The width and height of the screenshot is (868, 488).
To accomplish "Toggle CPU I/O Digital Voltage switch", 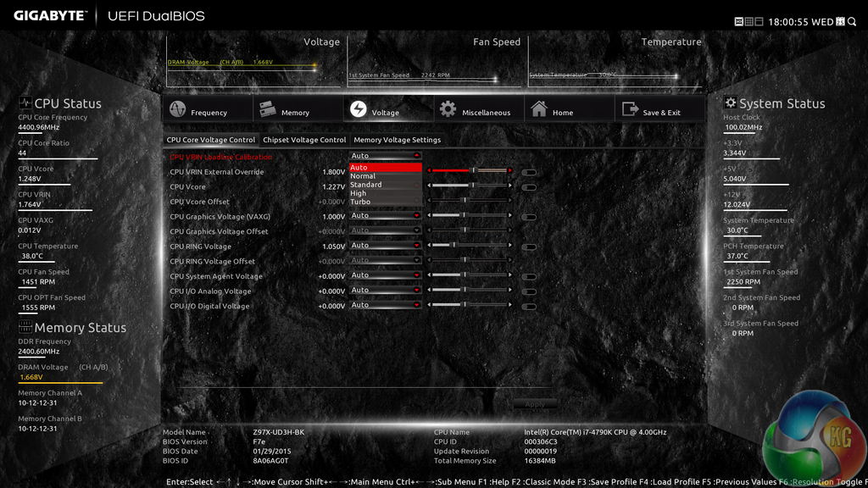I will coord(529,307).
